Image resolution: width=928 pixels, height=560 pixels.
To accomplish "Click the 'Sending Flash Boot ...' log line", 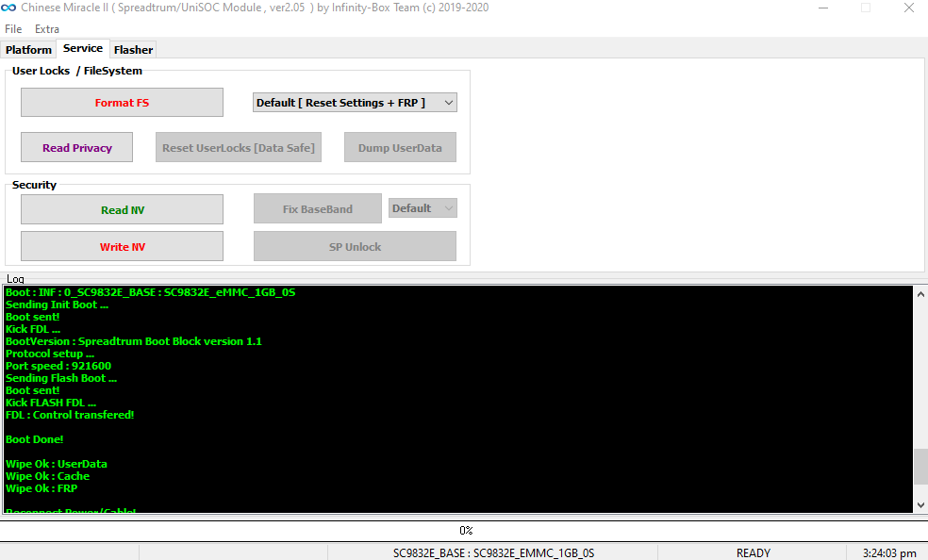I will coord(61,378).
